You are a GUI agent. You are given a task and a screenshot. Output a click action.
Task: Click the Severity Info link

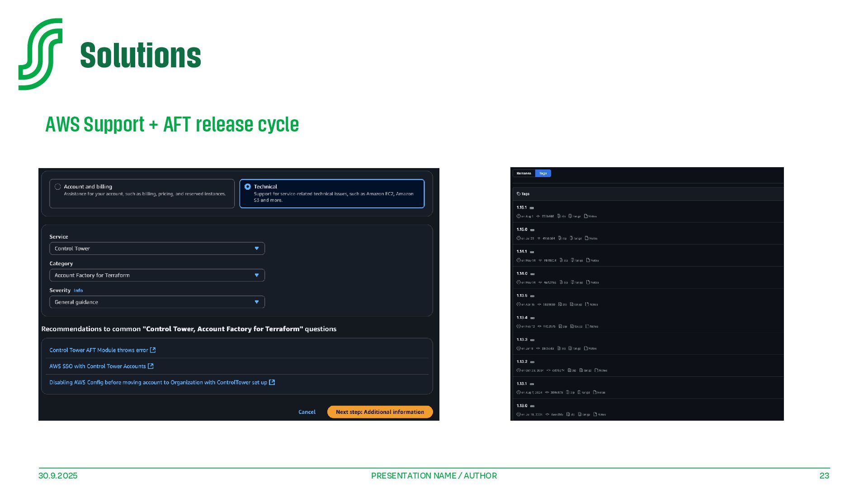(x=78, y=291)
